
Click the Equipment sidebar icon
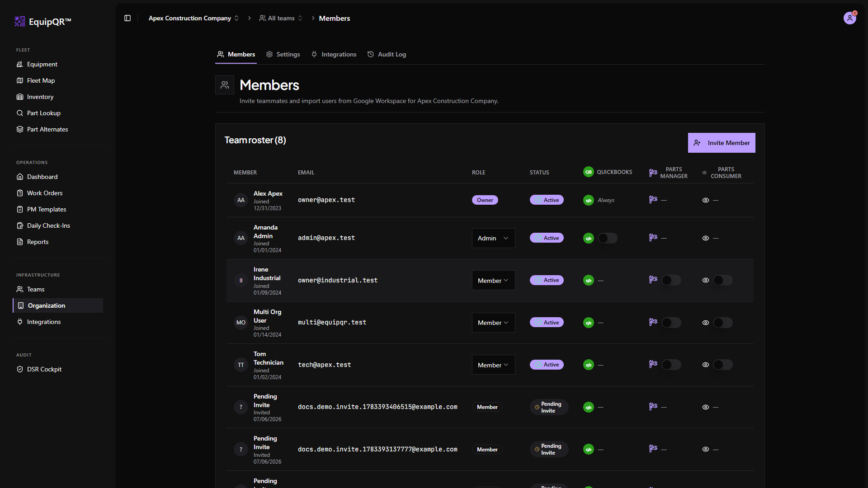(x=20, y=64)
